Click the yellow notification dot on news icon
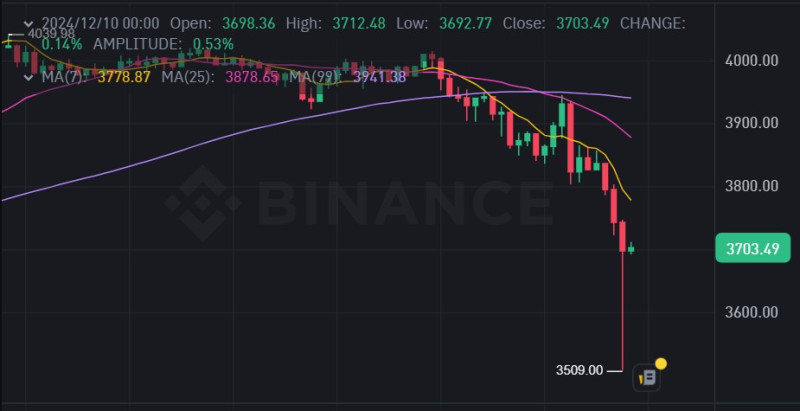Screen dimensions: 800x411 coord(661,364)
